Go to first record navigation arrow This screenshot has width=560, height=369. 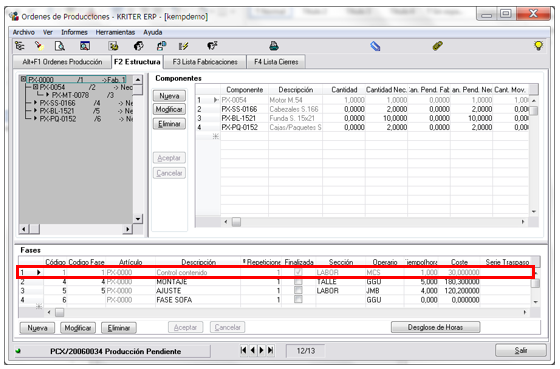point(244,350)
